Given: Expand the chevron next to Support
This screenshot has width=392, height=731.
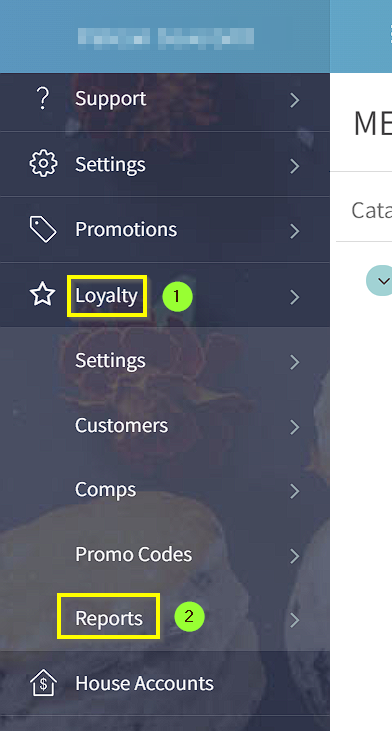Looking at the screenshot, I should click(x=295, y=100).
